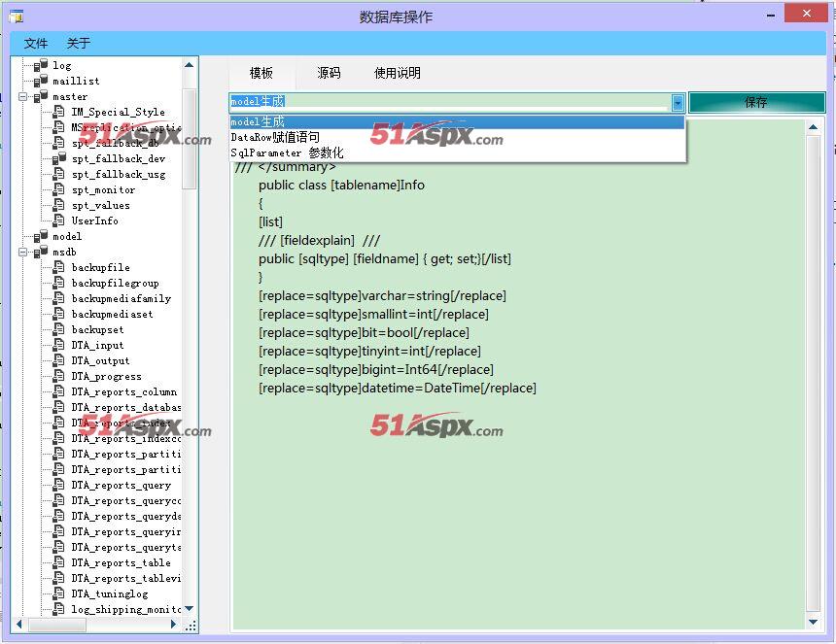
Task: Click the code editor scroll up arrow
Action: click(813, 127)
